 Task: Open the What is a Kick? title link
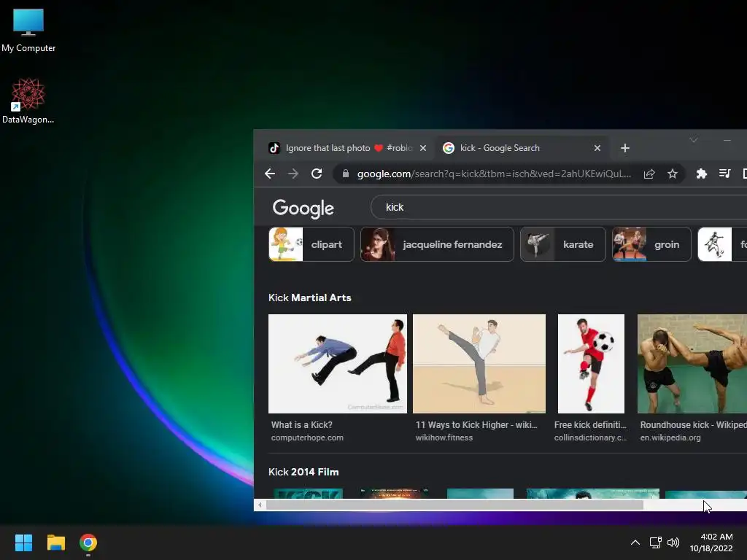pyautogui.click(x=301, y=425)
